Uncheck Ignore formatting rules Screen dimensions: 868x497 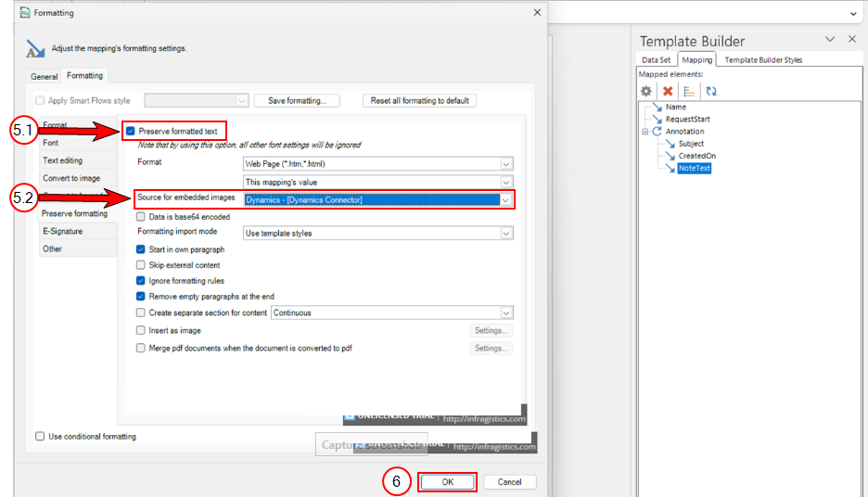pyautogui.click(x=141, y=281)
